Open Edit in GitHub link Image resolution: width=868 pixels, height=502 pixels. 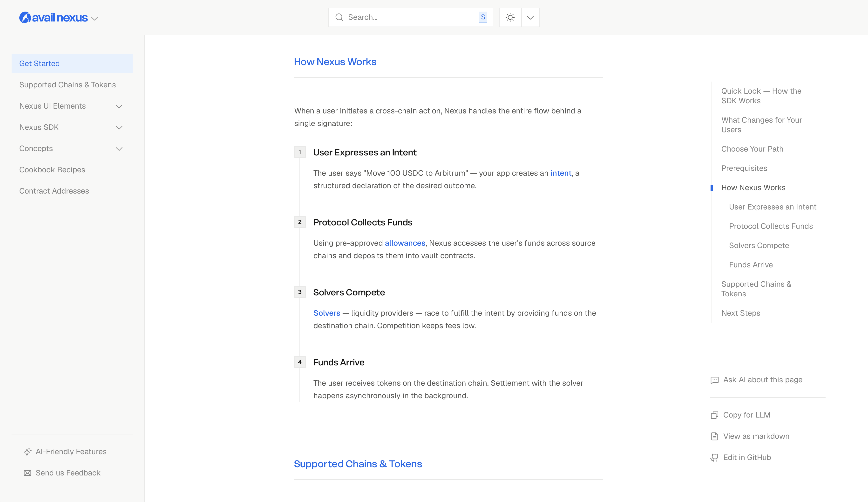pos(747,458)
